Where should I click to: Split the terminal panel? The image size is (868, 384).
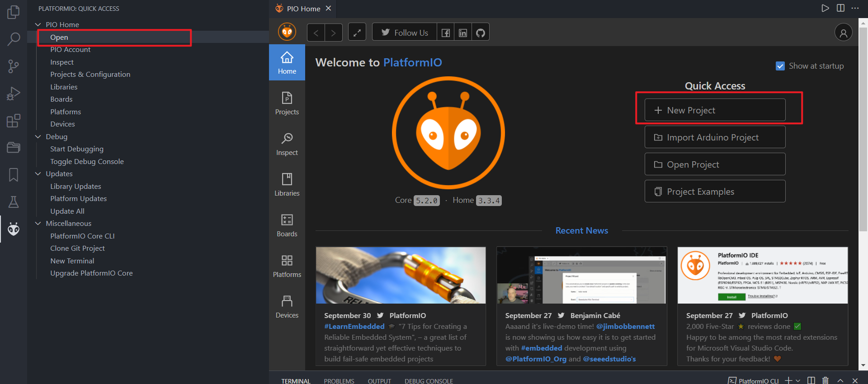coord(811,380)
